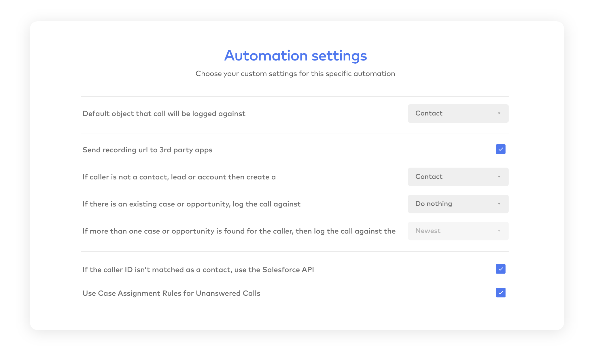Toggle Case Assignment Rules for Unanswered Calls
The height and width of the screenshot is (364, 590).
point(500,293)
